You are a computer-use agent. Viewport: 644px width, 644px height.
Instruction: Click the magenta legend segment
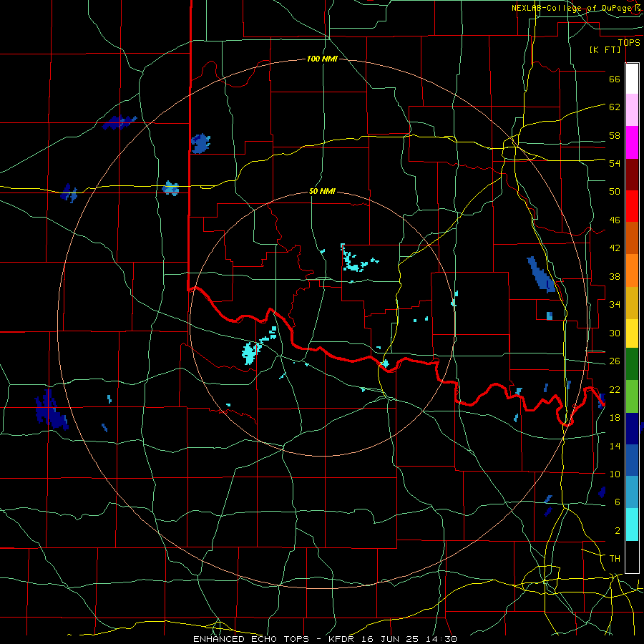632,142
